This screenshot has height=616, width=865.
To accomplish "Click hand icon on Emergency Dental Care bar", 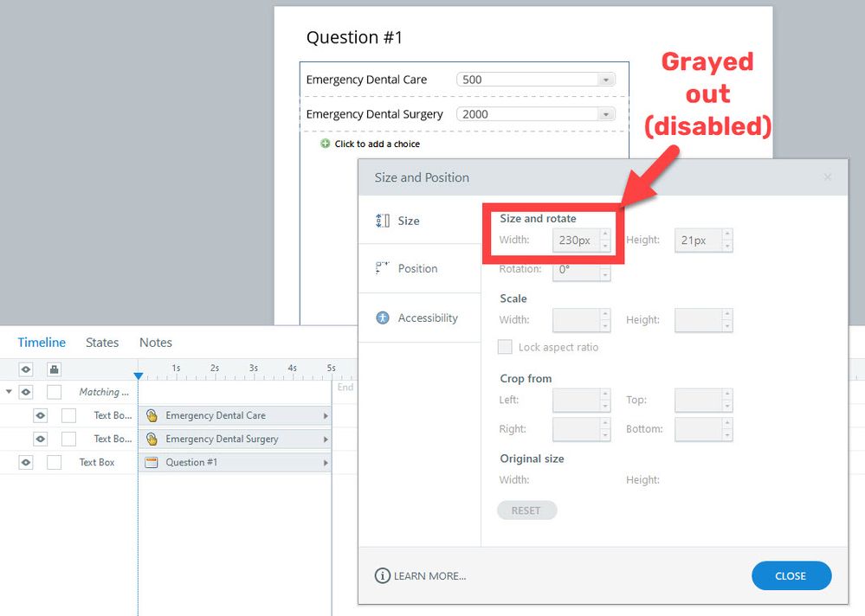I will click(x=152, y=415).
